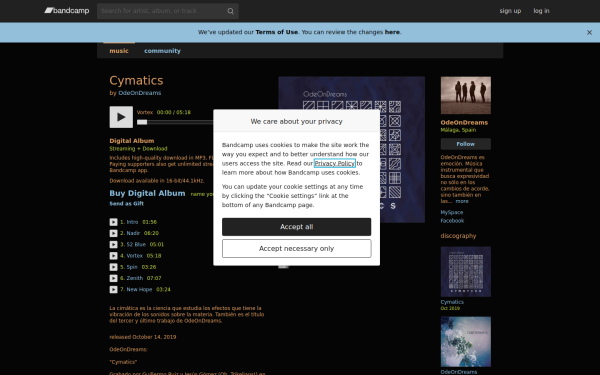This screenshot has height=375, width=600.
Task: Click the Nadir track title
Action: pyautogui.click(x=133, y=233)
